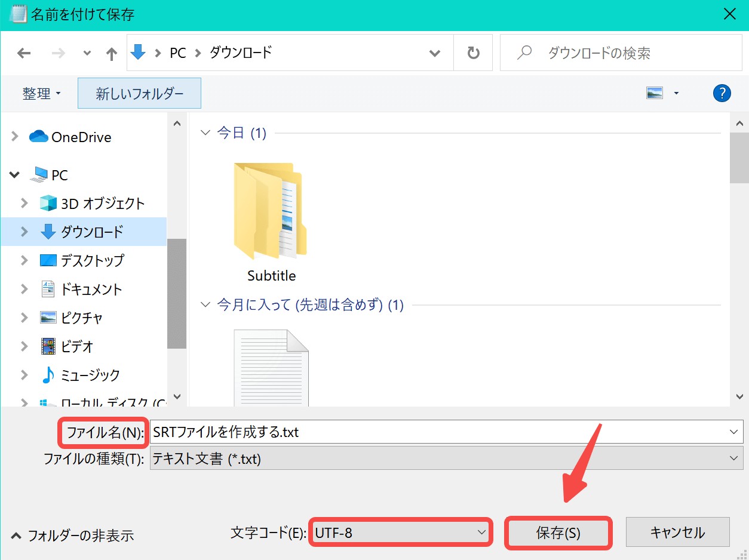Hide folders with フォルダーの非表示
The image size is (749, 560).
point(73,536)
